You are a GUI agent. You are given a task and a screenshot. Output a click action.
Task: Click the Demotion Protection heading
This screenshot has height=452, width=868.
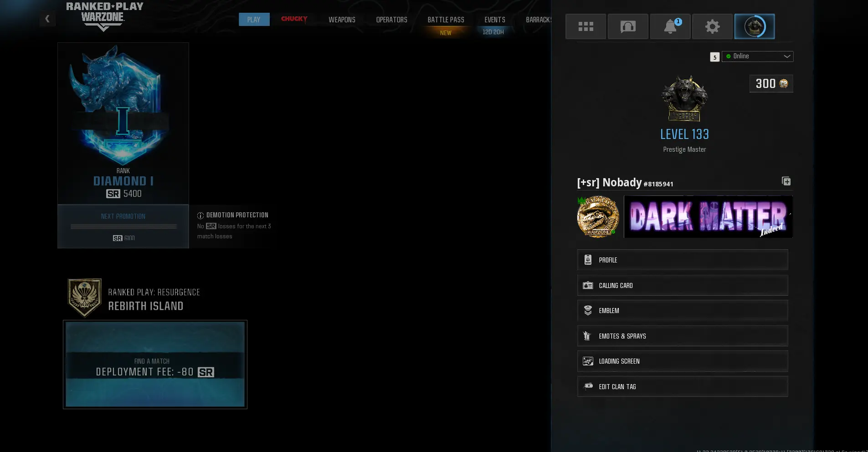(x=237, y=215)
